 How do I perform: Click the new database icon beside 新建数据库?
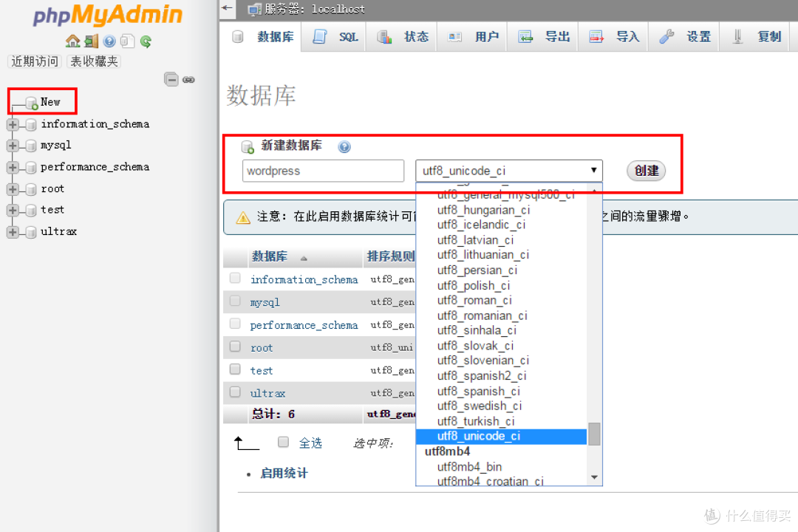coord(248,146)
